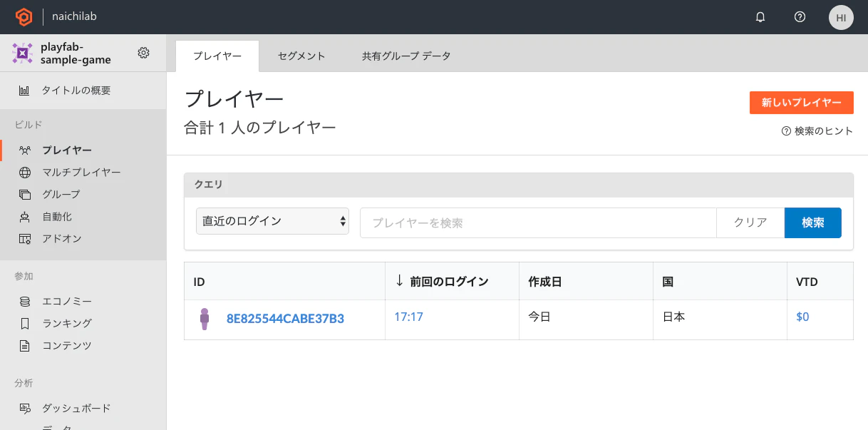868x430 pixels.
Task: Select マルチプレイヤー in the sidebar
Action: pos(83,173)
